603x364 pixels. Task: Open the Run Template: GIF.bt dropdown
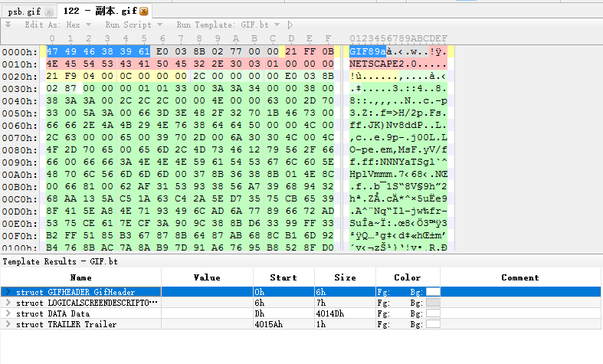pos(228,25)
